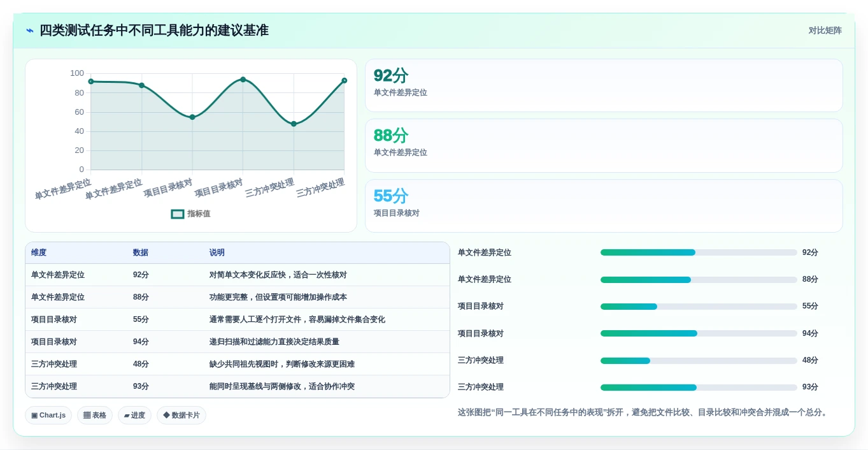This screenshot has height=450, width=868.
Task: Click the table's 88分 data cell
Action: click(x=141, y=298)
